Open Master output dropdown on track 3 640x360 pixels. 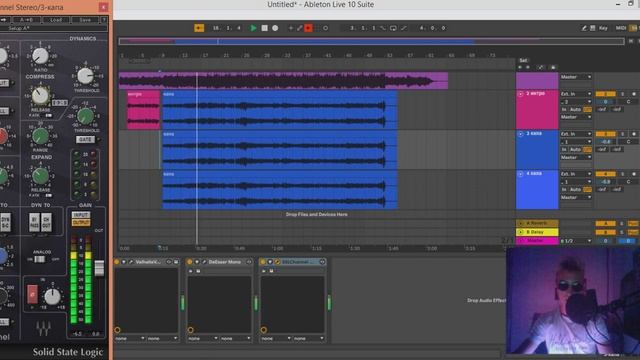click(576, 158)
